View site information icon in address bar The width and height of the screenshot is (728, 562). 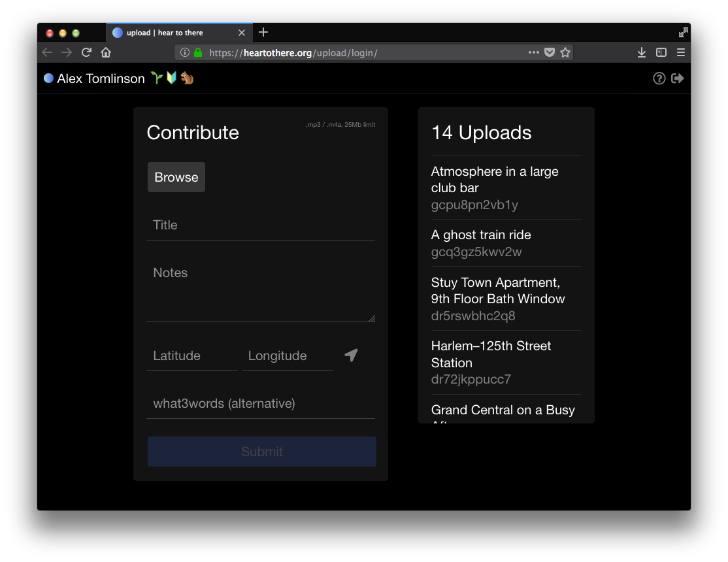click(x=185, y=52)
